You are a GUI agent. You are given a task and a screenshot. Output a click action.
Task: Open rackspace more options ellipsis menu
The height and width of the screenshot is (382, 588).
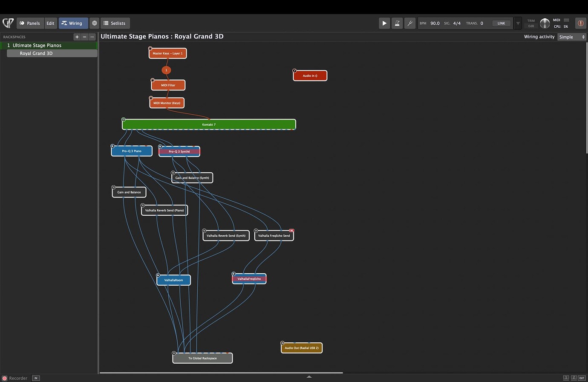tap(92, 37)
